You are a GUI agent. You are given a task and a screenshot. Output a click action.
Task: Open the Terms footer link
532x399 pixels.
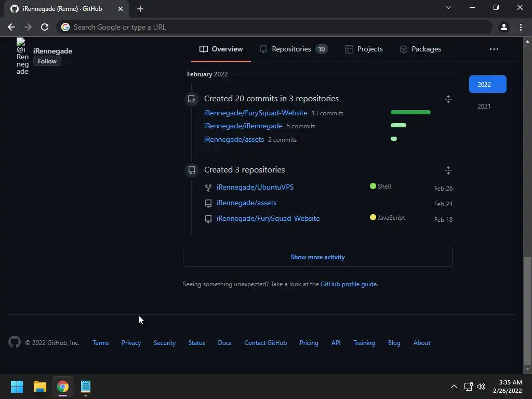pos(101,343)
